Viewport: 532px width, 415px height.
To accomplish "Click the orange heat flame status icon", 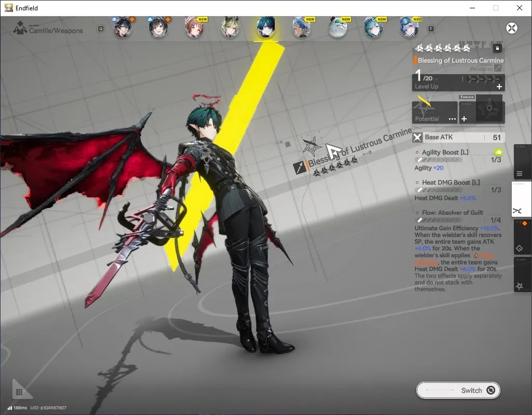I will click(x=476, y=255).
